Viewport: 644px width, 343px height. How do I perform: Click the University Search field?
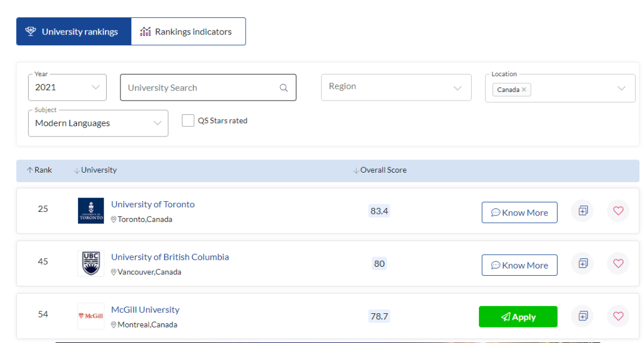pyautogui.click(x=208, y=88)
